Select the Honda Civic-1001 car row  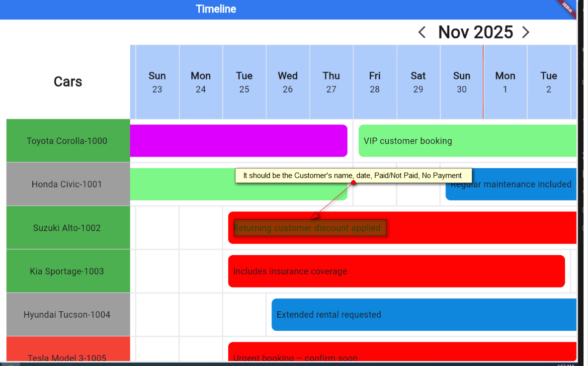coord(67,184)
